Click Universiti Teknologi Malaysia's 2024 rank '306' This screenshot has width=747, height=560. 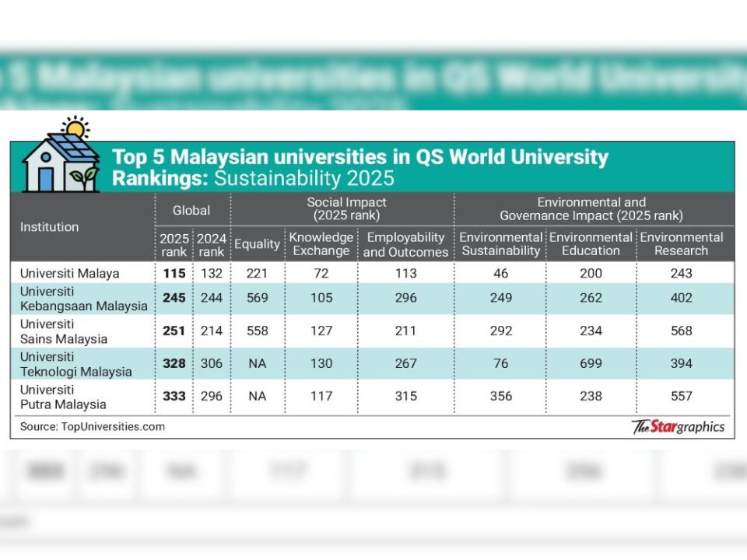coord(212,364)
